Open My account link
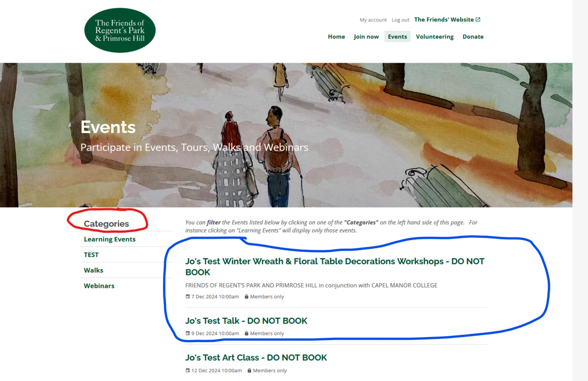Screen dimensions: 588x381 click(x=373, y=20)
